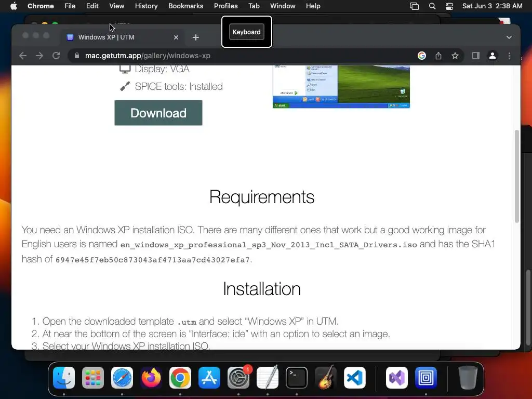Screen dimensions: 532x399
Task: Click the lock icon in address bar
Action: [x=77, y=56]
